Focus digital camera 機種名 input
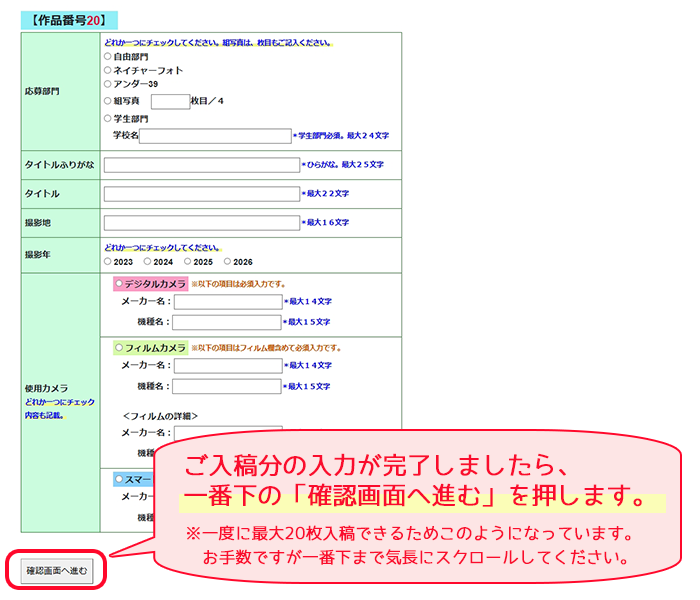 (x=227, y=322)
